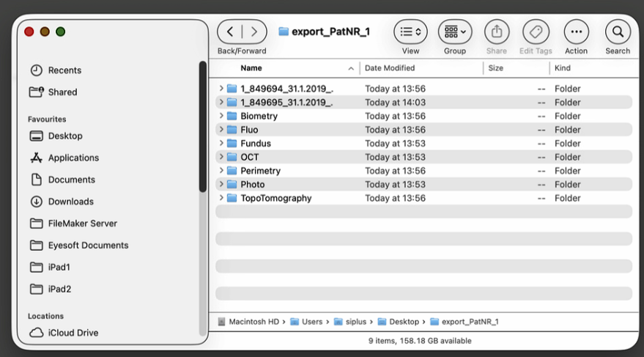The image size is (644, 357).
Task: Expand the Biometry folder
Action: (x=221, y=116)
